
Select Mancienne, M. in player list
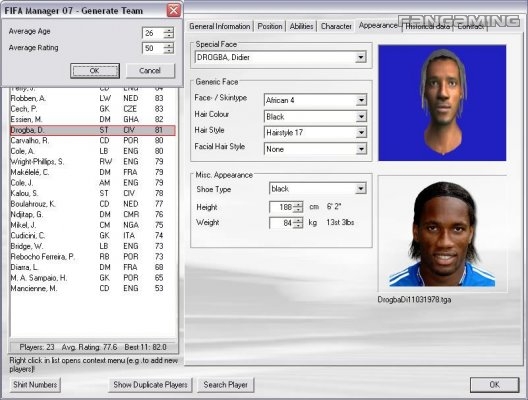(93, 289)
